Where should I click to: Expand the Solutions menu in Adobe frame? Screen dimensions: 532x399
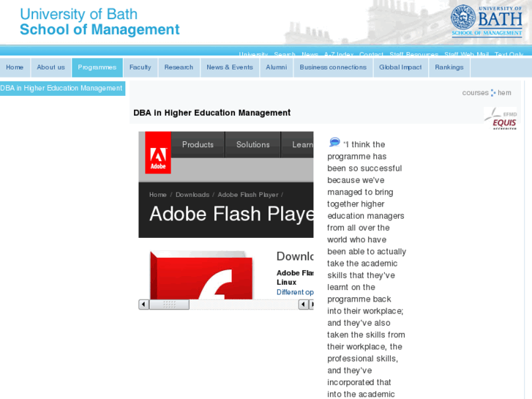point(253,145)
